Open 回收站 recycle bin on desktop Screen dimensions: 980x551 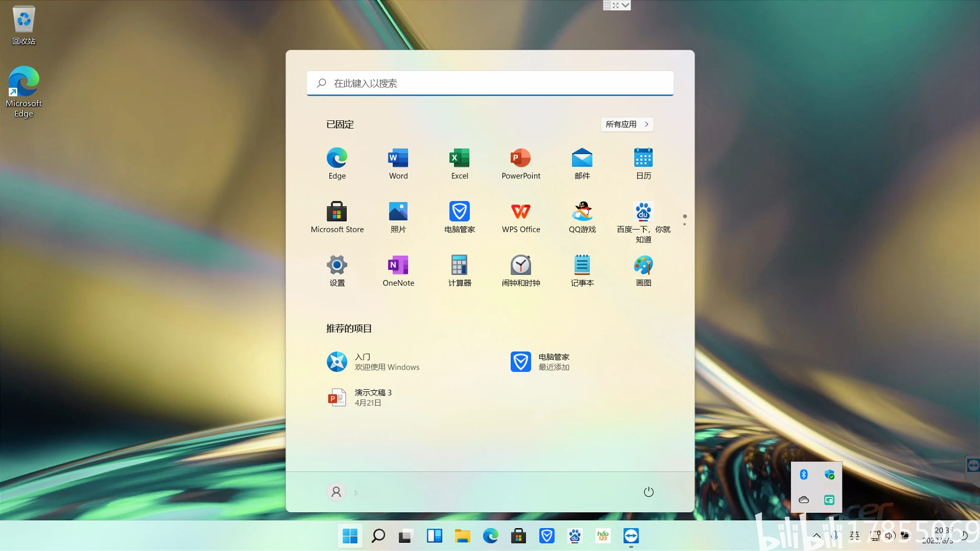(x=23, y=25)
